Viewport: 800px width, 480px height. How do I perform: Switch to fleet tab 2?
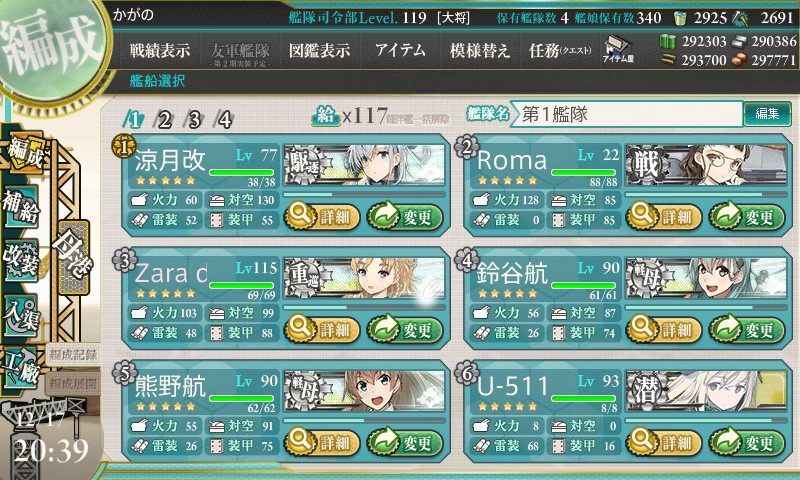tap(163, 120)
